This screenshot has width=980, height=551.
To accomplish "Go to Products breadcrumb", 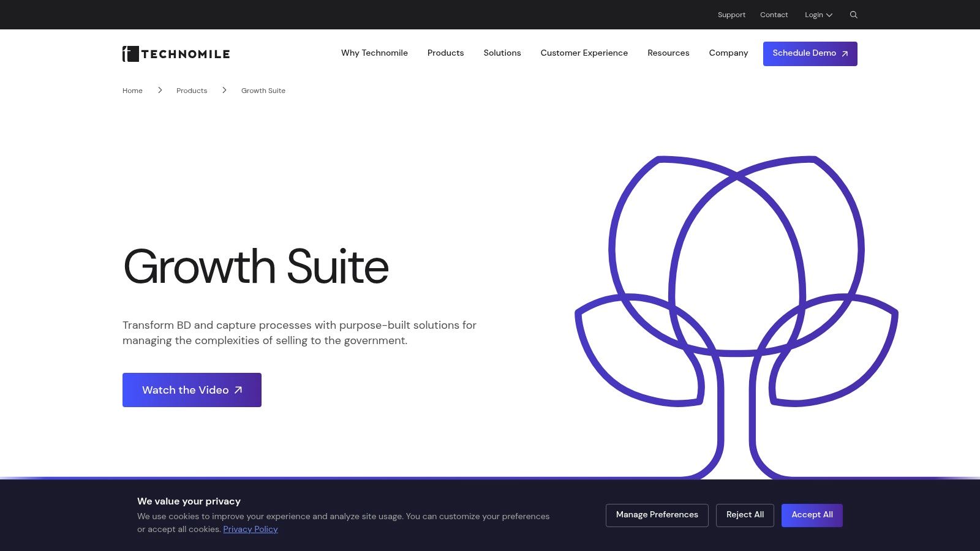I will (x=192, y=91).
